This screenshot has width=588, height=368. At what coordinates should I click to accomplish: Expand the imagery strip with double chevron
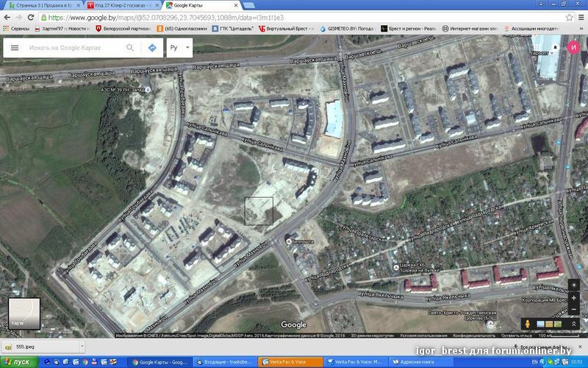click(573, 324)
